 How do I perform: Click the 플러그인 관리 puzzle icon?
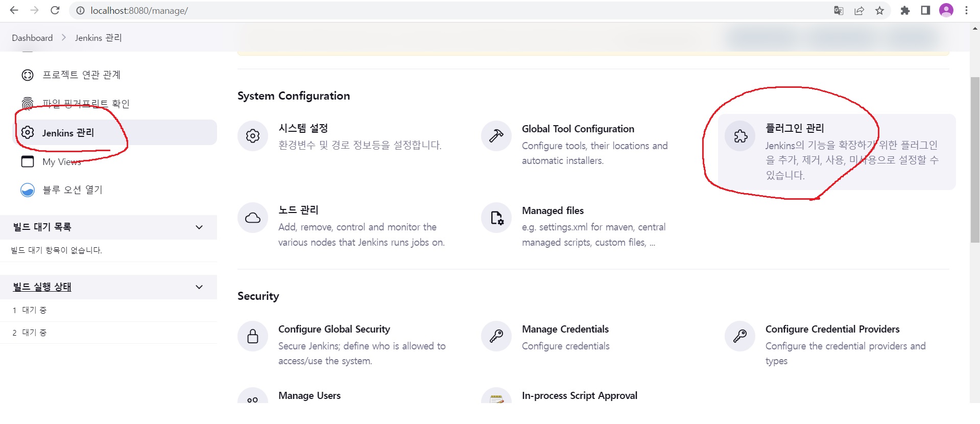740,136
